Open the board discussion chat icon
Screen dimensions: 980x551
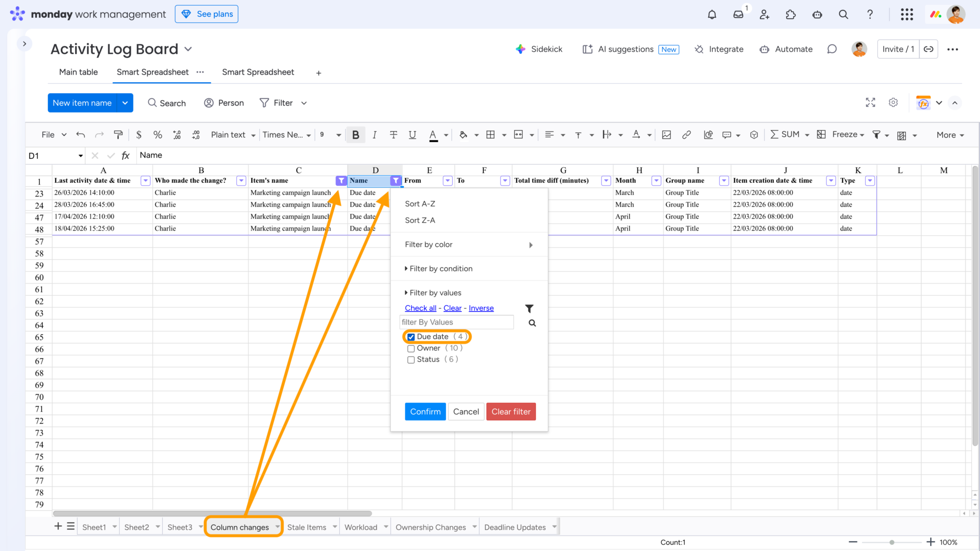click(832, 49)
